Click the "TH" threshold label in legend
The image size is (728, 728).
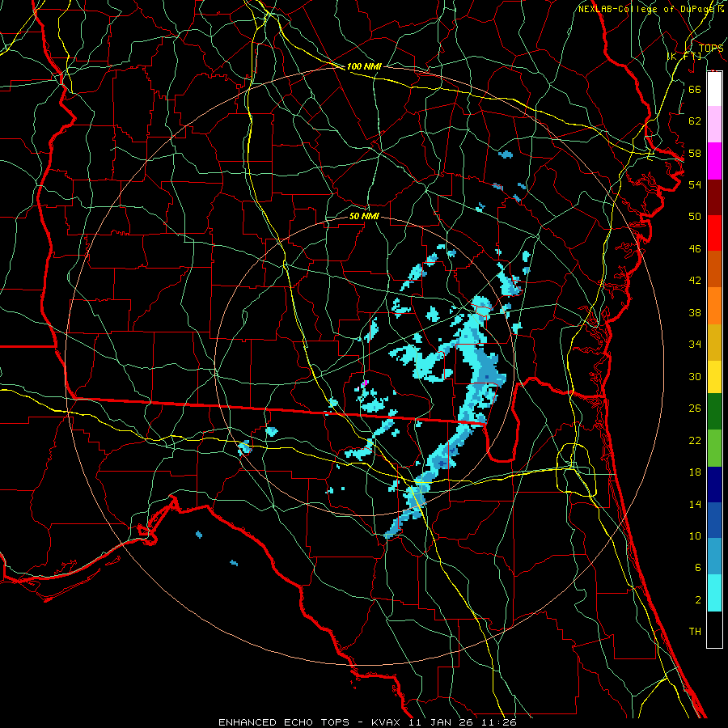(x=695, y=632)
